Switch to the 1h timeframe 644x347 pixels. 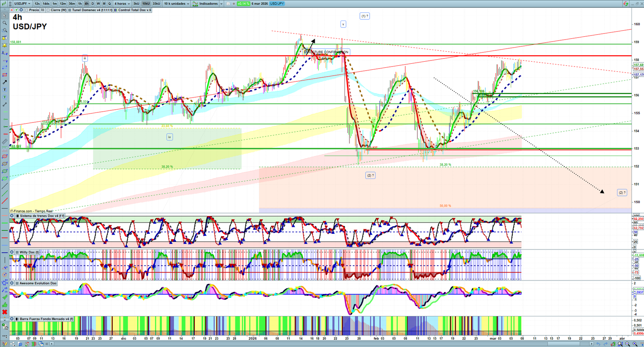[80, 4]
